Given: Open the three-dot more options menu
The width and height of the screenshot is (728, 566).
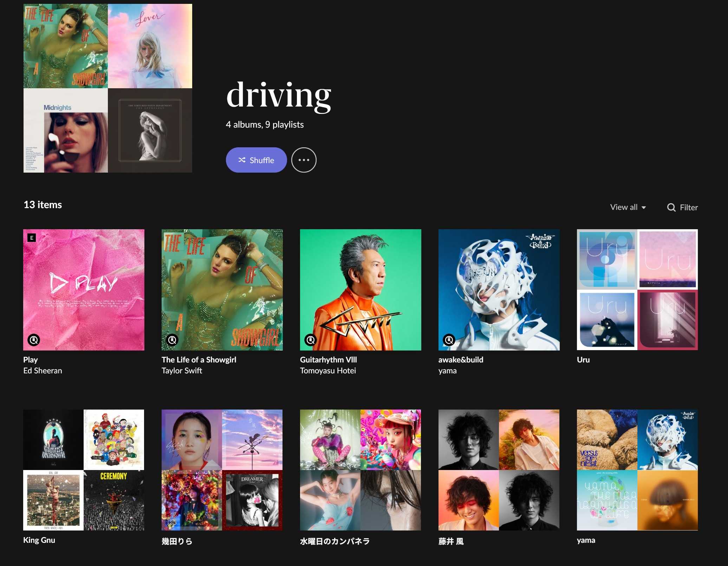Looking at the screenshot, I should tap(304, 160).
